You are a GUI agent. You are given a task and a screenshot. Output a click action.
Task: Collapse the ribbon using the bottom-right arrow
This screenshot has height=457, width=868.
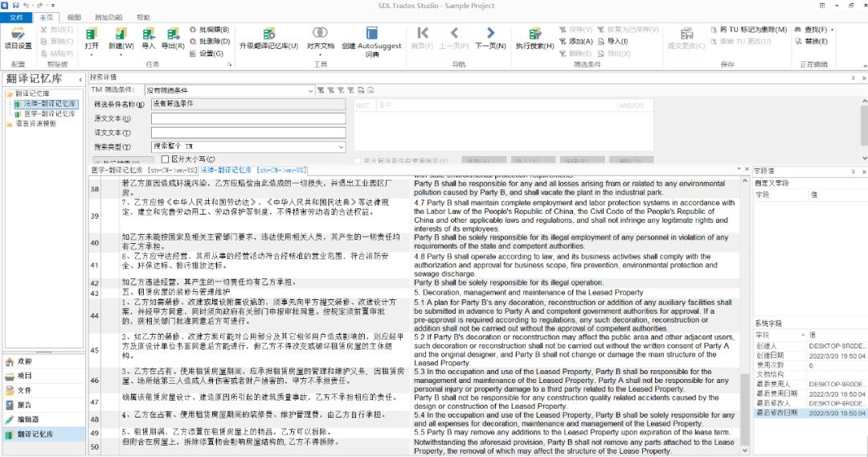point(864,65)
